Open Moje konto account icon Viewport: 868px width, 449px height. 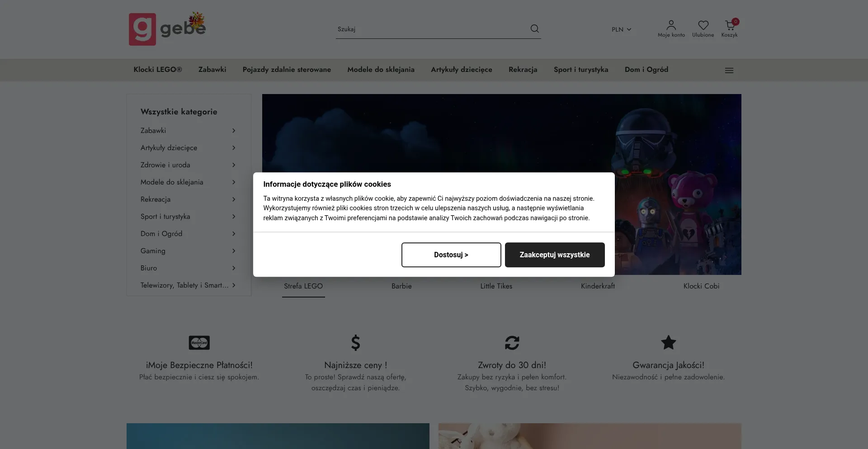[671, 28]
